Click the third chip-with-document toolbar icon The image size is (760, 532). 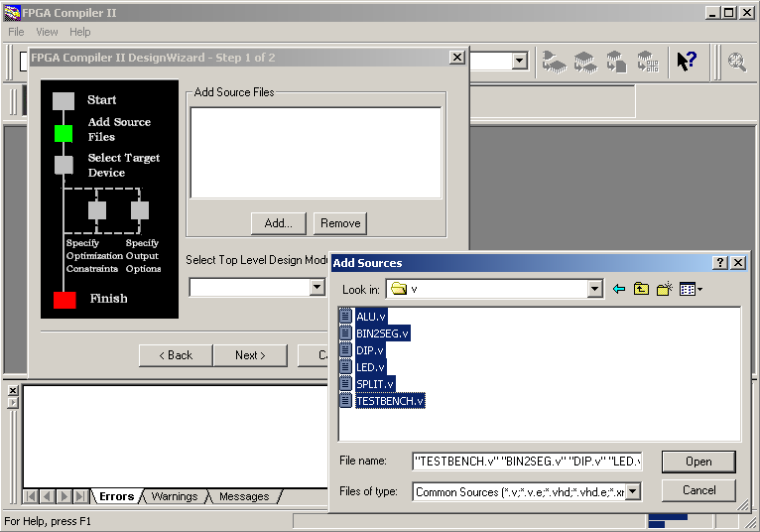616,62
